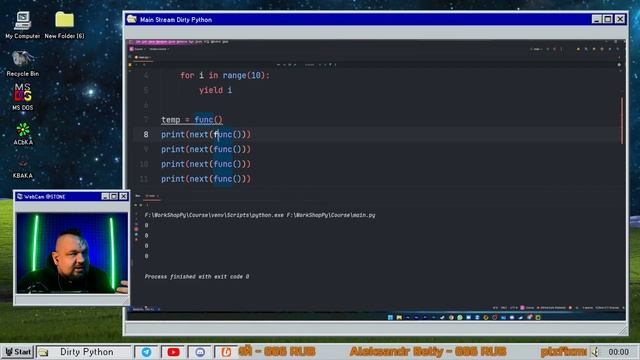Click the speaker volume tray icon
The width and height of the screenshot is (640, 360).
click(x=596, y=351)
